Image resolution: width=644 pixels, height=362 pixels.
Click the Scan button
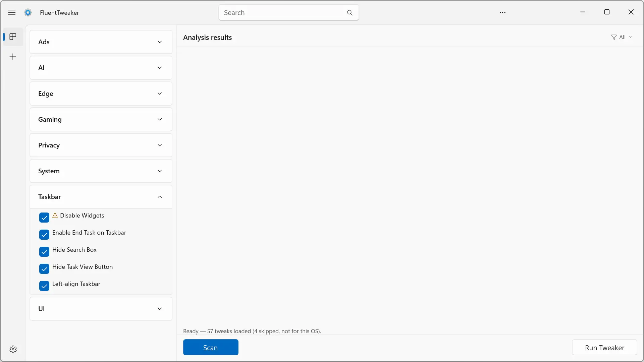[211, 348]
